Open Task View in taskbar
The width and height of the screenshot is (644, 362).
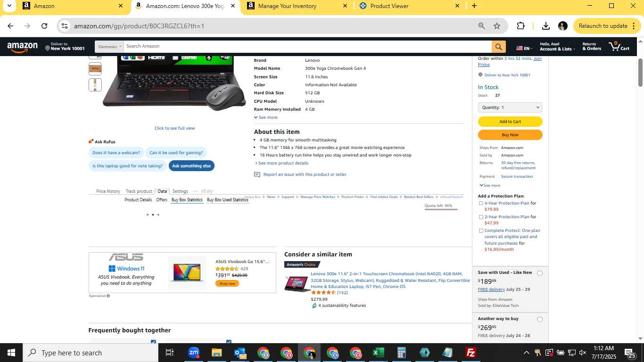pyautogui.click(x=170, y=353)
